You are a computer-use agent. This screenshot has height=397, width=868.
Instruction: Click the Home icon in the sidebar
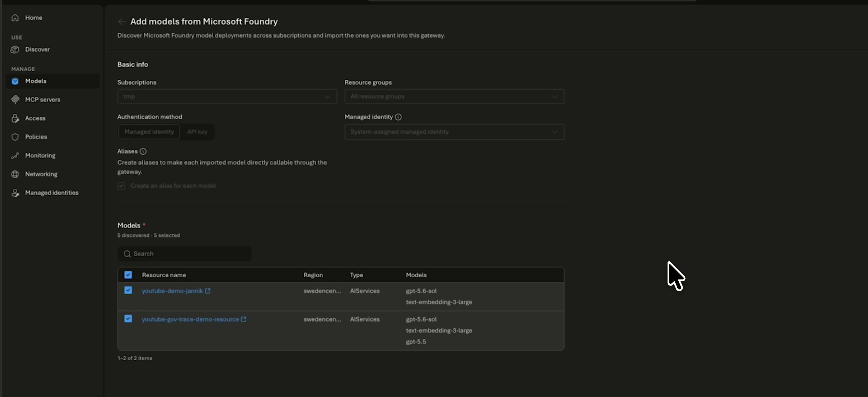click(15, 18)
